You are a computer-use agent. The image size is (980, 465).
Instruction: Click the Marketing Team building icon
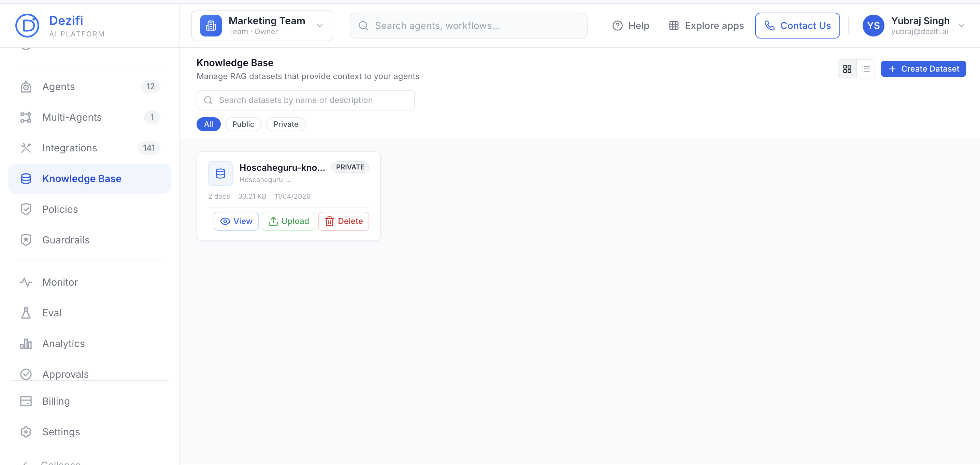click(211, 26)
